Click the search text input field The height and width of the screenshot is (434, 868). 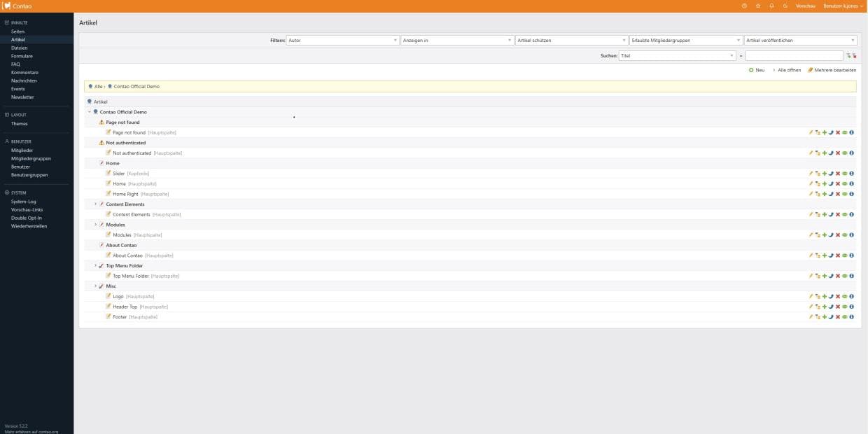[794, 55]
